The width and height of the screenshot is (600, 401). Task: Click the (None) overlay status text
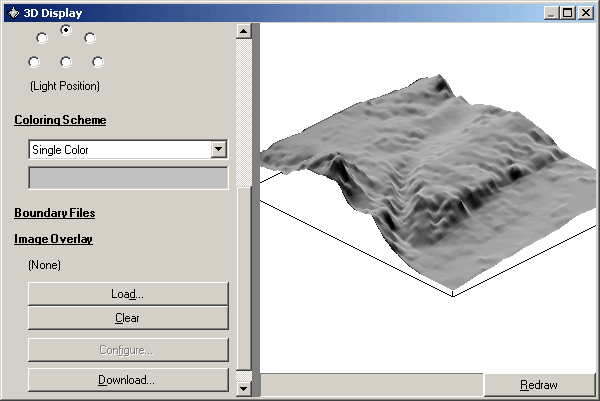[x=44, y=265]
